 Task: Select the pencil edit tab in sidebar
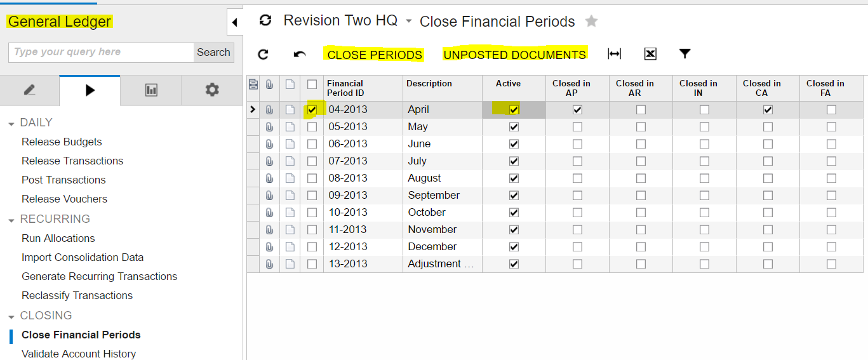30,90
